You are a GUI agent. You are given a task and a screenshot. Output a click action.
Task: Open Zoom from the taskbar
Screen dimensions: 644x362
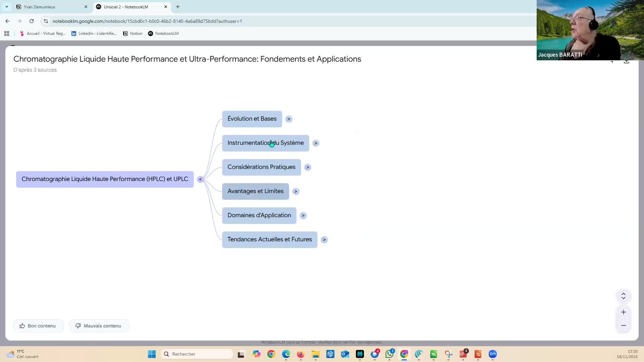[492, 354]
